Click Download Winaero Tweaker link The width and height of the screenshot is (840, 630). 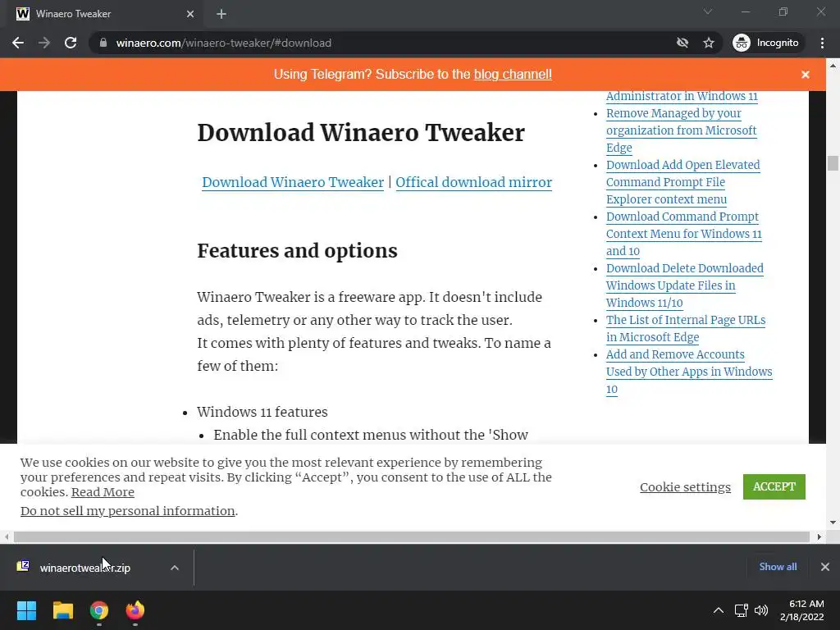pyautogui.click(x=293, y=182)
